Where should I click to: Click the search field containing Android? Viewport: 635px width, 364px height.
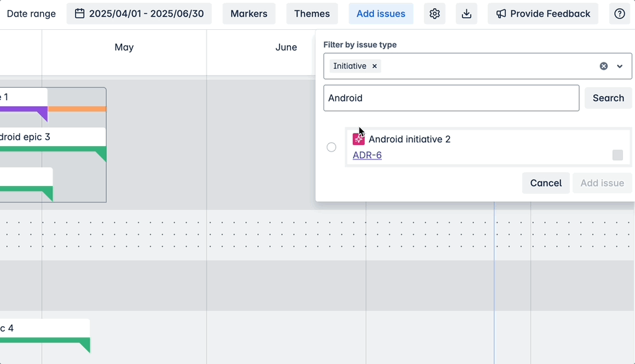click(x=451, y=98)
